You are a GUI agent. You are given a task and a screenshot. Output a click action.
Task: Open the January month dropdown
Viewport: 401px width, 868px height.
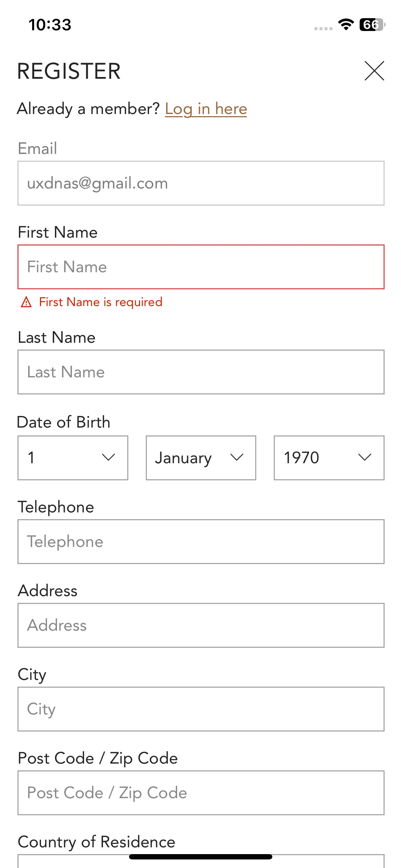tap(201, 458)
